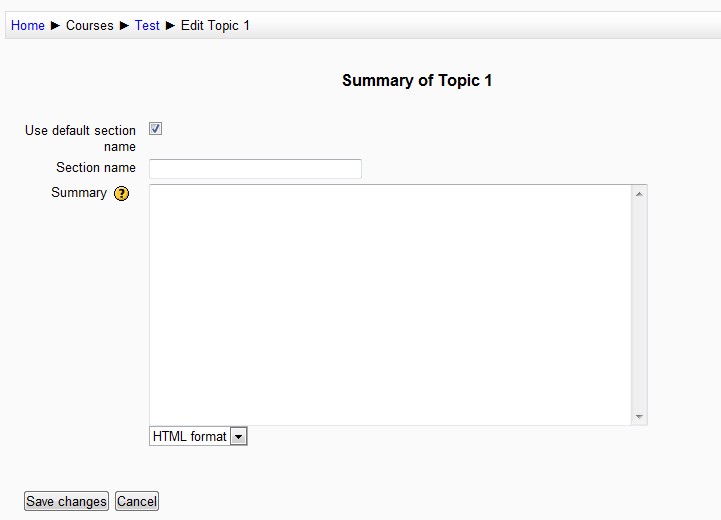Click the Summary of Topic 1 heading
Viewport: 721px width, 520px height.
417,80
